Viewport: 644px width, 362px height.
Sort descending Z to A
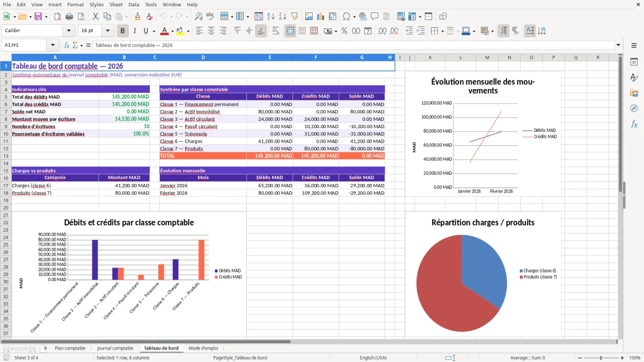[x=283, y=17]
